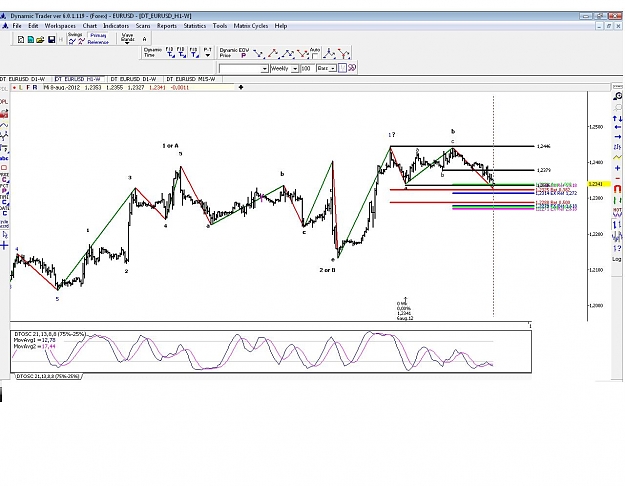Open the Help menu

click(281, 26)
